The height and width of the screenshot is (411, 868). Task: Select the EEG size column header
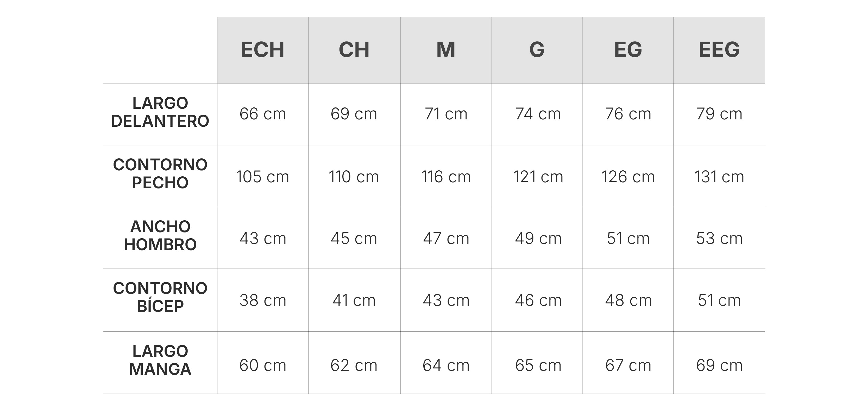pyautogui.click(x=719, y=50)
